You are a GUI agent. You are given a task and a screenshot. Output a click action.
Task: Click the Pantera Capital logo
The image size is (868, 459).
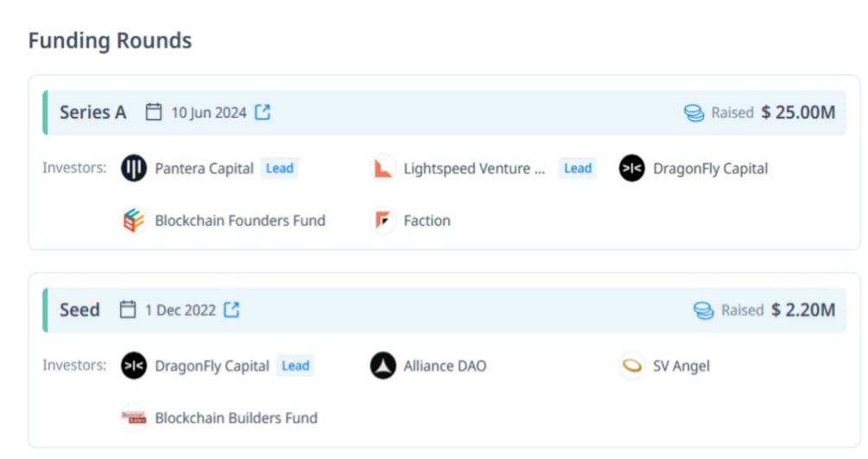(134, 168)
